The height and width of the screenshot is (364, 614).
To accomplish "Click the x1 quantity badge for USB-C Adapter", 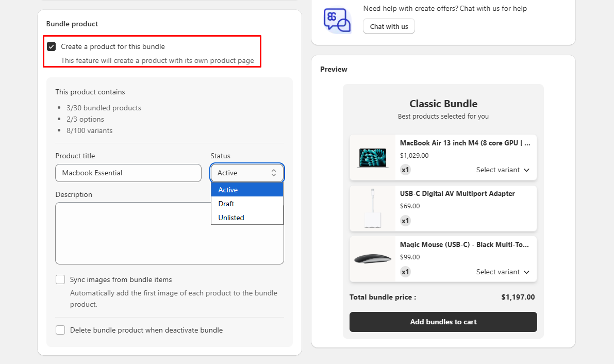I will (x=405, y=221).
